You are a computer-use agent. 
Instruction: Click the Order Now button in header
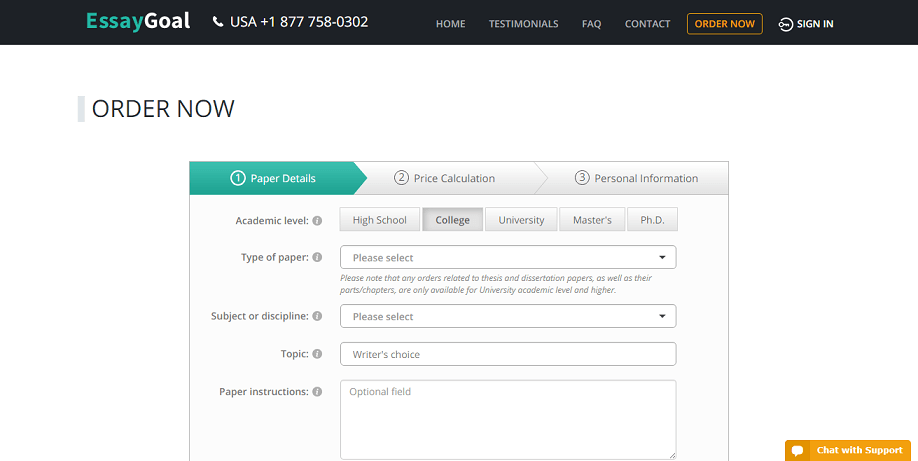click(724, 24)
